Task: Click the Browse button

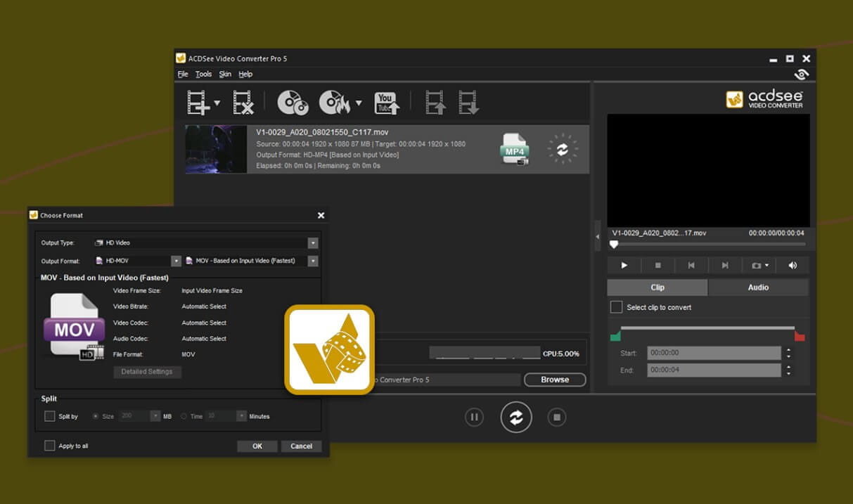Action: pyautogui.click(x=555, y=380)
